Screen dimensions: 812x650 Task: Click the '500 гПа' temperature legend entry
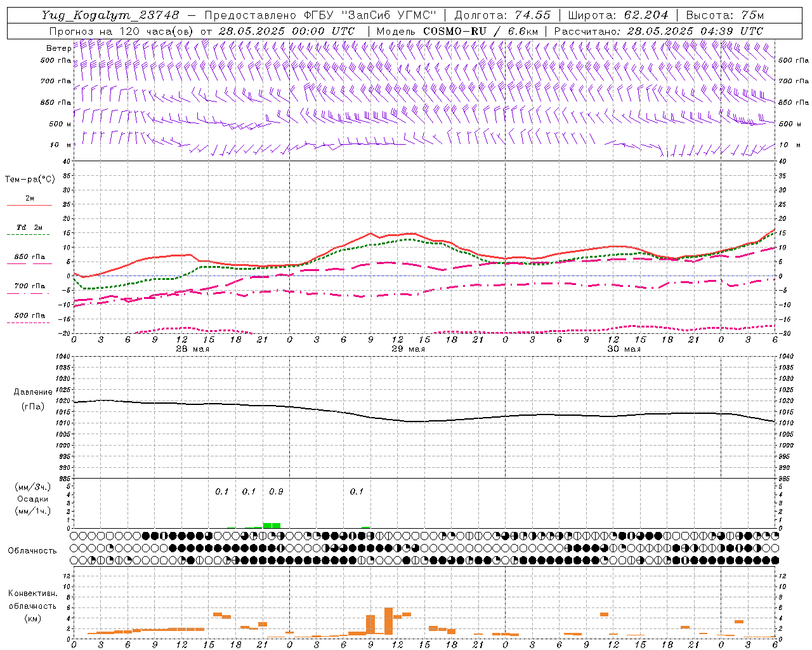(x=30, y=315)
